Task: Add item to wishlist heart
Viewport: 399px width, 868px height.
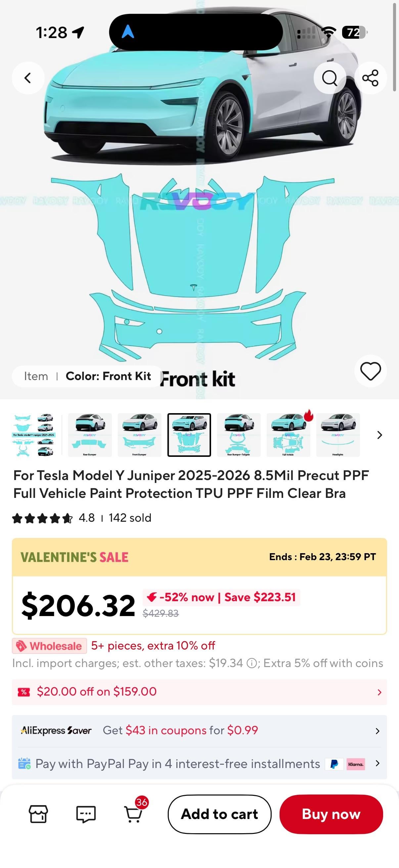Action: coord(370,371)
